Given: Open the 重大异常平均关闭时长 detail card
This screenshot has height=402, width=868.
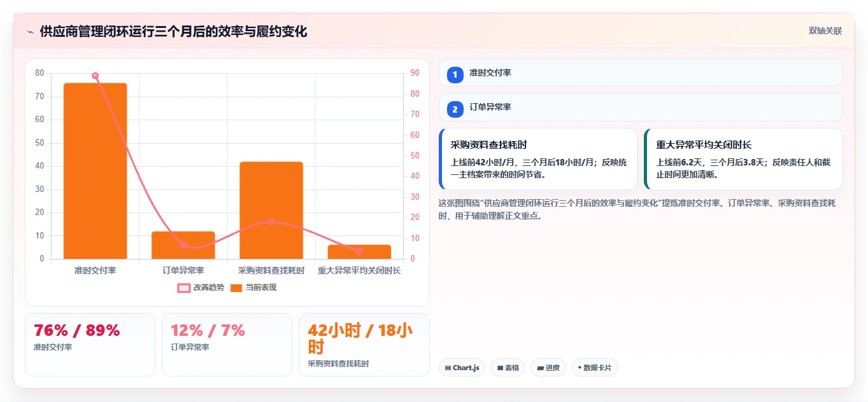Looking at the screenshot, I should pyautogui.click(x=743, y=159).
